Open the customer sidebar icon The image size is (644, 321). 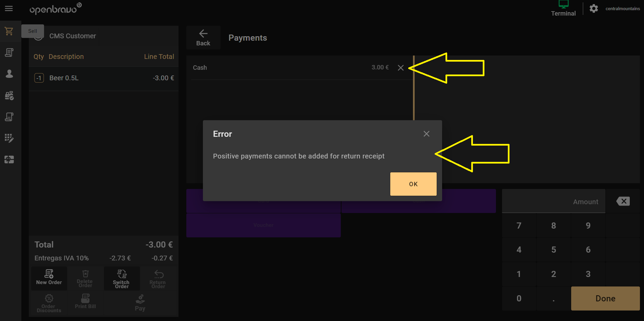[9, 74]
